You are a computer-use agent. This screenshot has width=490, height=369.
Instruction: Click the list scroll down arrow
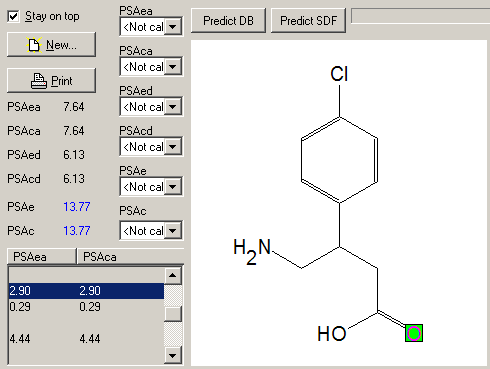pos(173,355)
